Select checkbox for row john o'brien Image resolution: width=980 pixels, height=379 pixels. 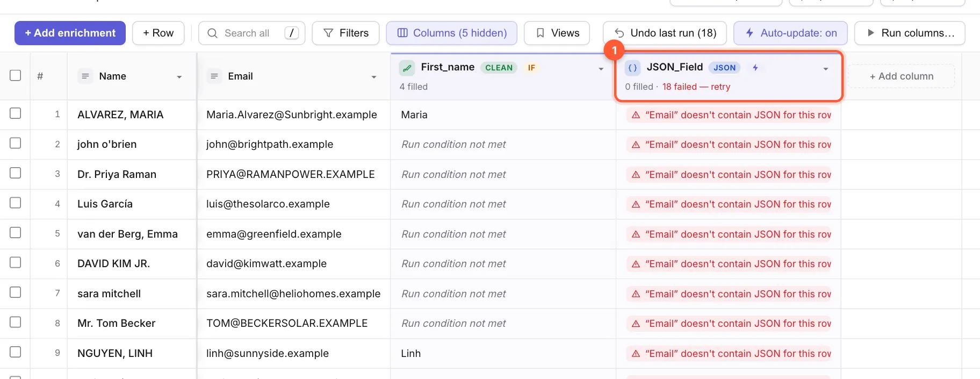[x=16, y=143]
